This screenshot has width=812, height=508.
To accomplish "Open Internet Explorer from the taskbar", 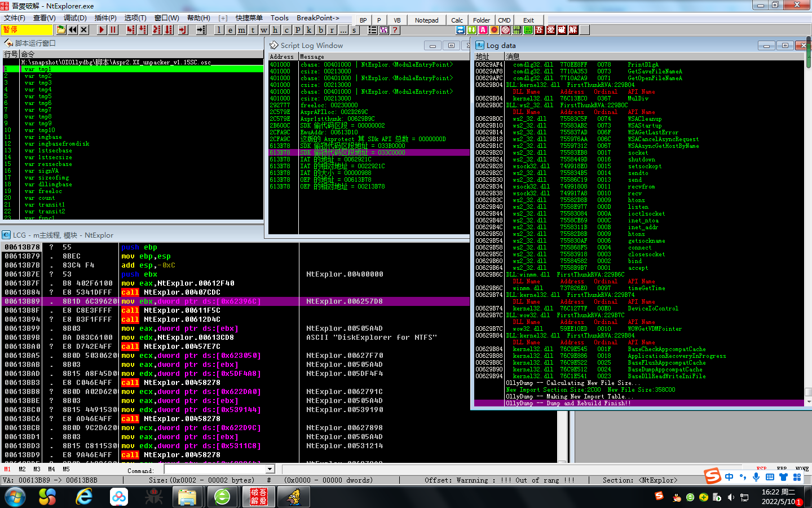I will 84,497.
